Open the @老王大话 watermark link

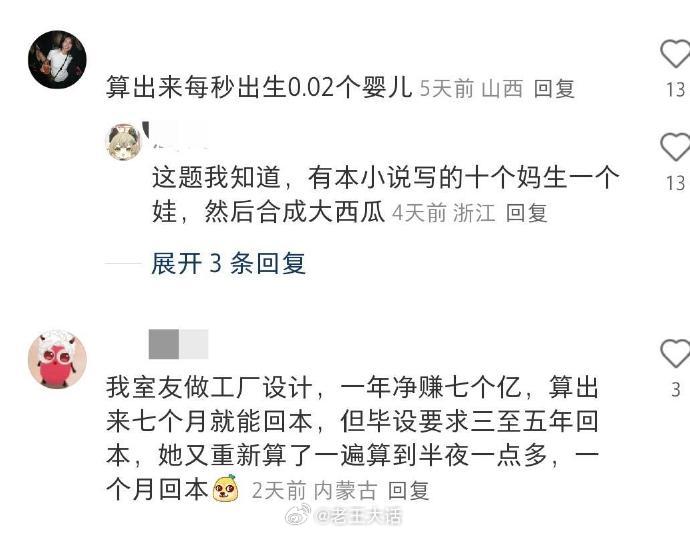358,516
